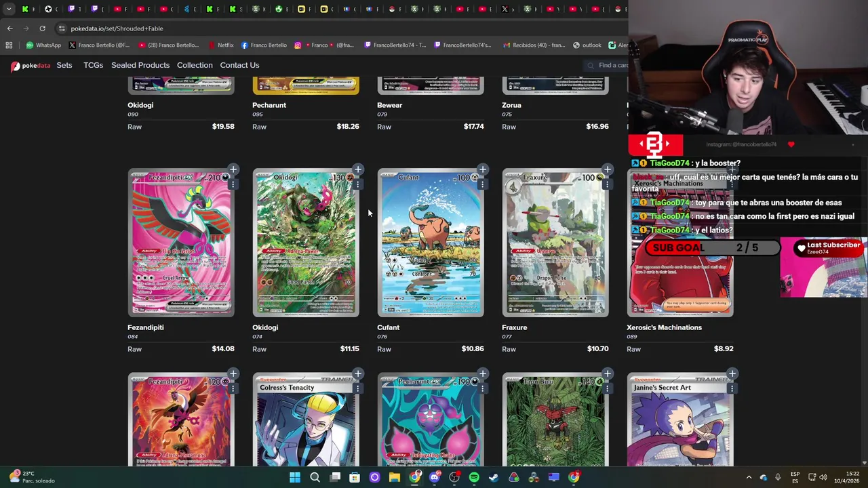Viewport: 868px width, 488px height.
Task: Go back with browser back arrow
Action: click(x=9, y=28)
